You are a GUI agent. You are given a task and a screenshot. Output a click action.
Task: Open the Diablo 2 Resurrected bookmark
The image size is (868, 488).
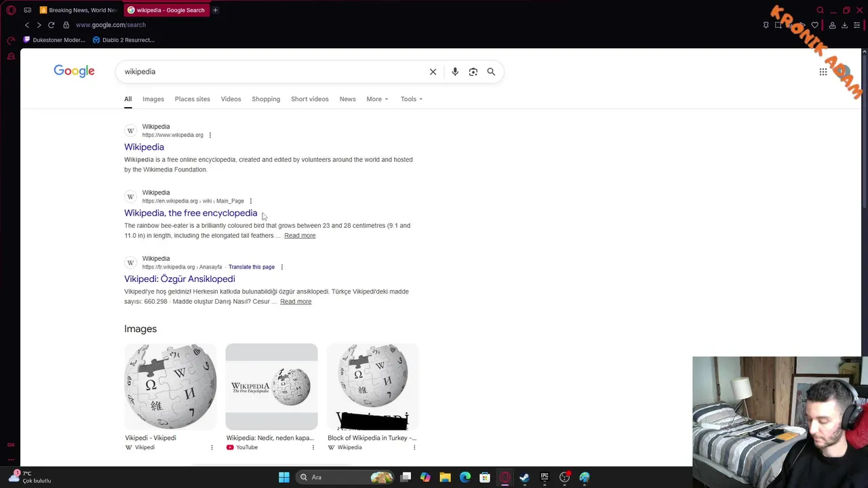123,40
